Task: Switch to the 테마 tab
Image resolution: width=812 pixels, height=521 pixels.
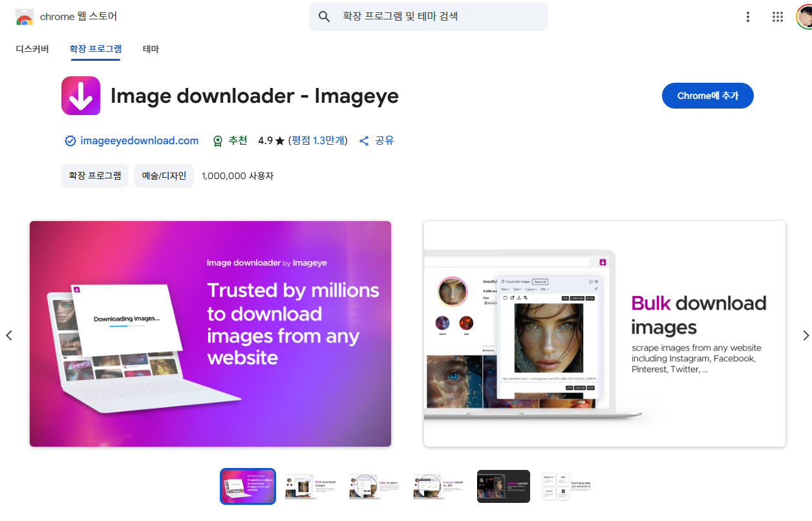Action: pyautogui.click(x=151, y=49)
